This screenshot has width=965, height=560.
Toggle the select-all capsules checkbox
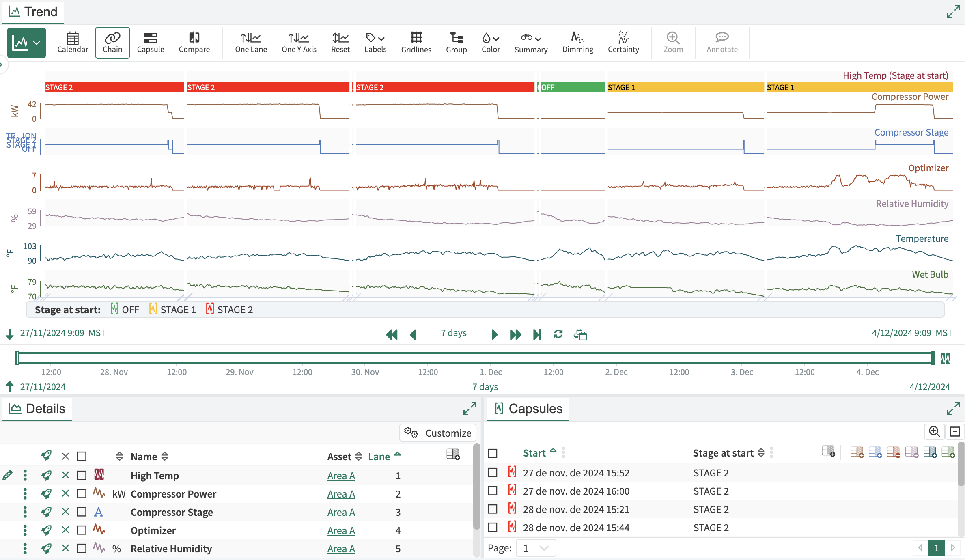(493, 453)
